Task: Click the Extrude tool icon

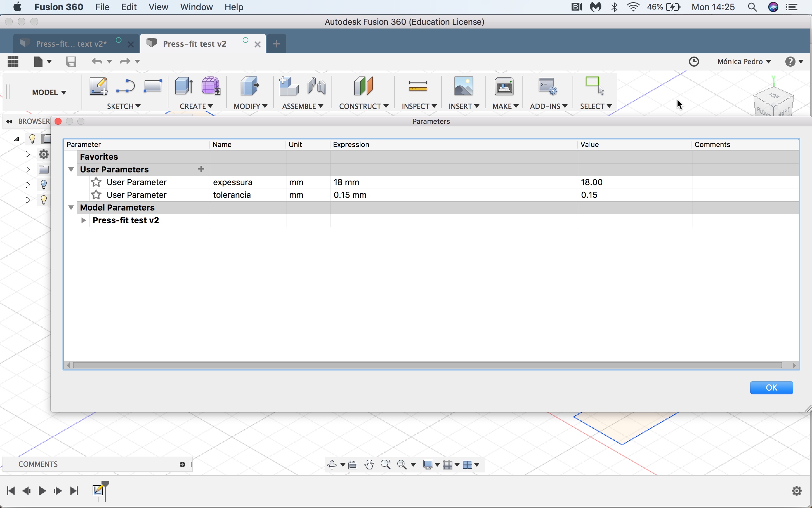Action: (x=184, y=86)
